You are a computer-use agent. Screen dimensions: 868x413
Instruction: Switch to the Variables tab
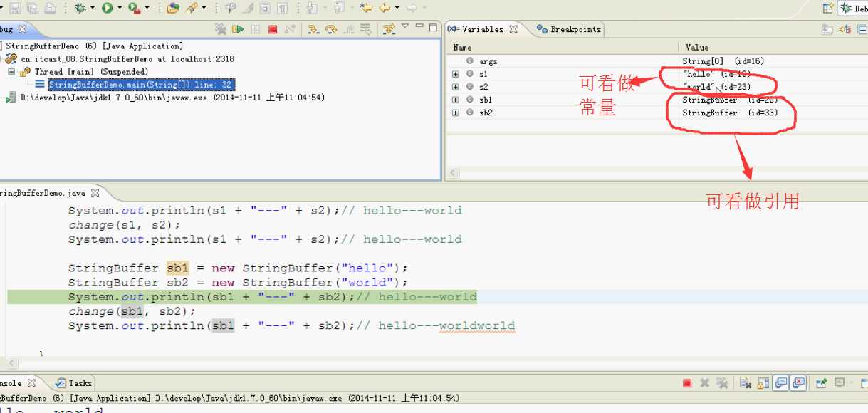coord(482,29)
